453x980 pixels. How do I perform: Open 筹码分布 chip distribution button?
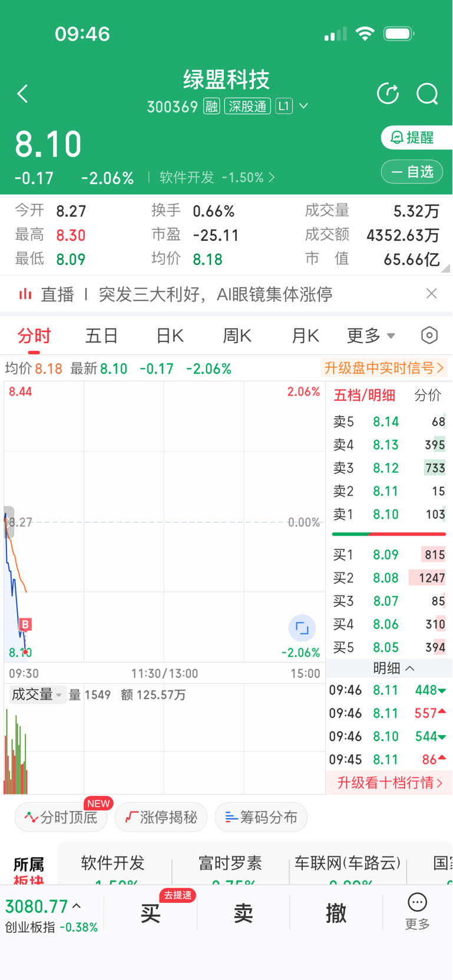(x=261, y=818)
